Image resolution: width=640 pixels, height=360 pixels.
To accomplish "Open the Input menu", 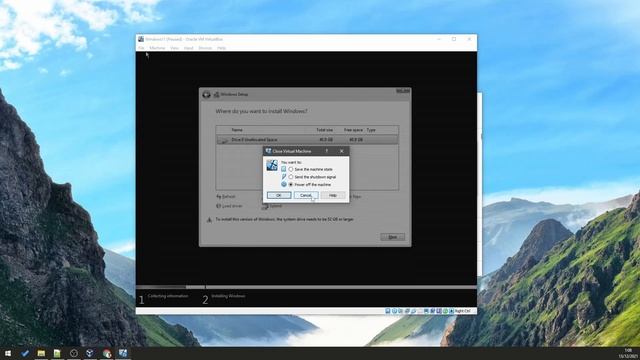I will 189,48.
